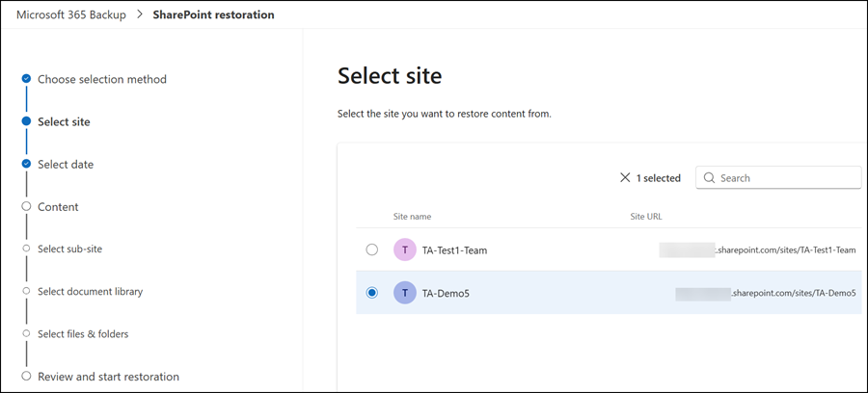This screenshot has width=868, height=393.
Task: Jump to the Select date step
Action: tap(66, 164)
